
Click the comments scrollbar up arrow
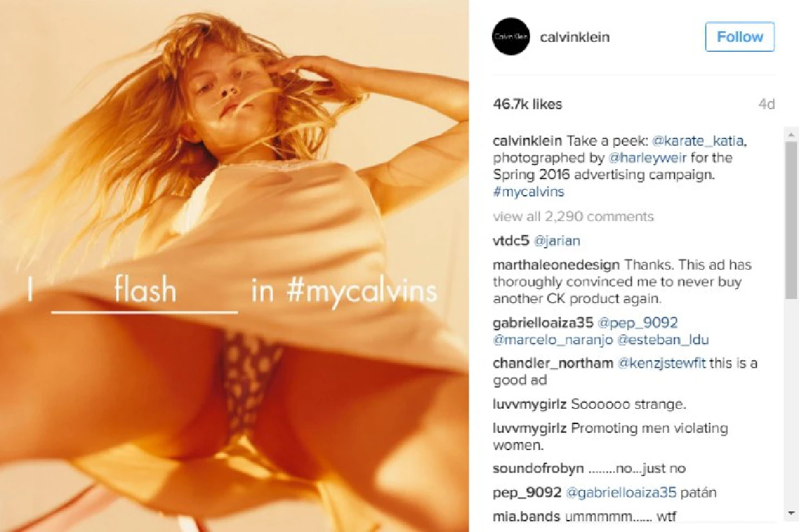click(791, 130)
